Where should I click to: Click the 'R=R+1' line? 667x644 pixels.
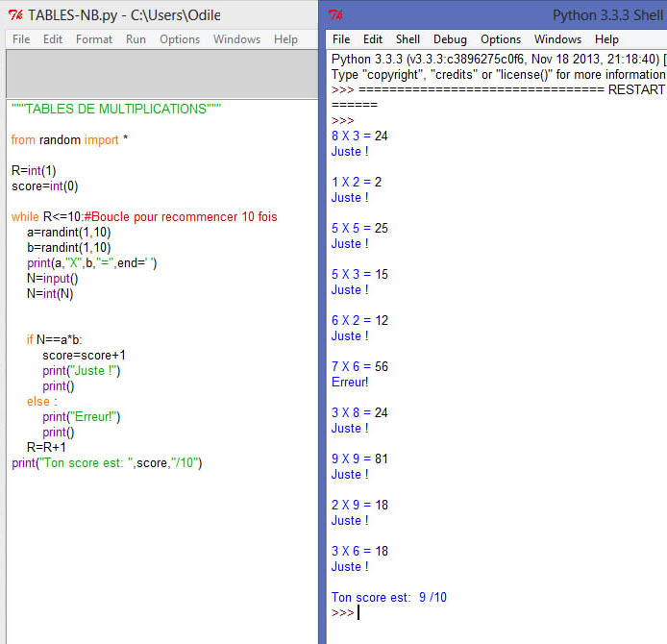46,447
